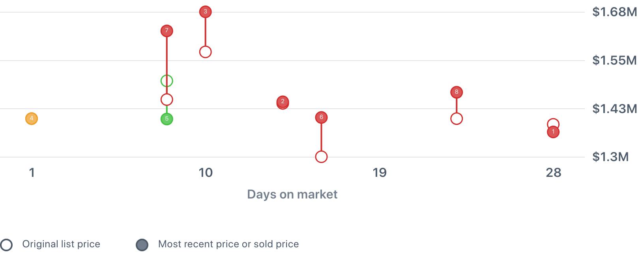Click the Original list price label
The width and height of the screenshot is (644, 256).
pos(61,244)
